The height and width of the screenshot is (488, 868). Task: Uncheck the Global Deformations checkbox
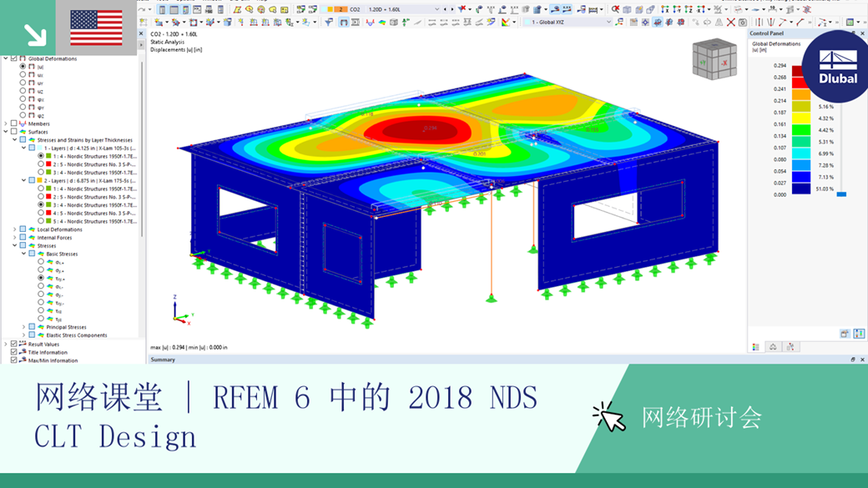(14, 58)
